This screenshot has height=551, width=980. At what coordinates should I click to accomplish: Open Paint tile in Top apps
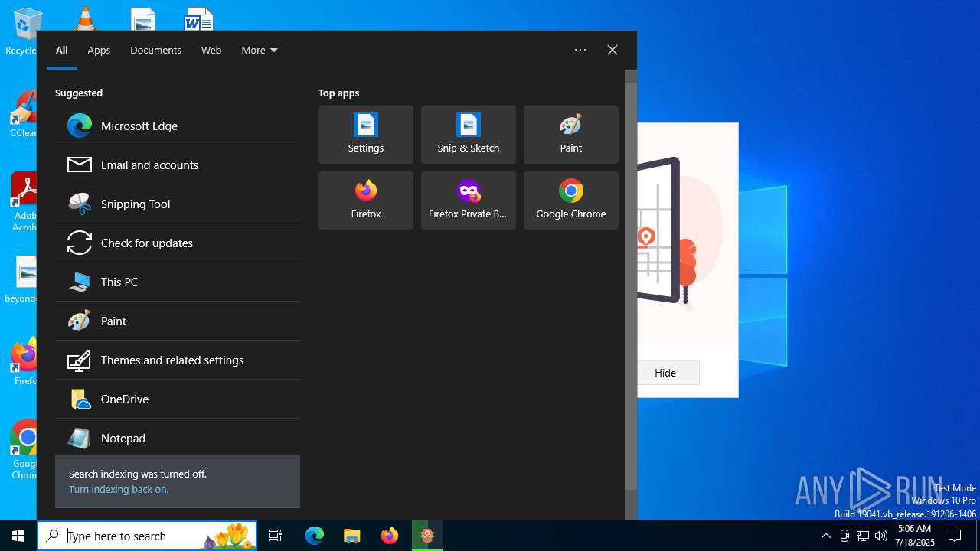tap(571, 135)
